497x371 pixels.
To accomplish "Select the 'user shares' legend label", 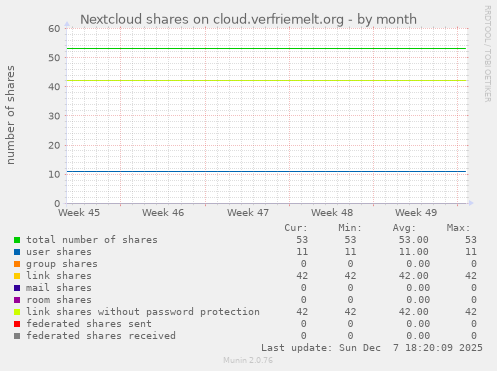I will (59, 252).
